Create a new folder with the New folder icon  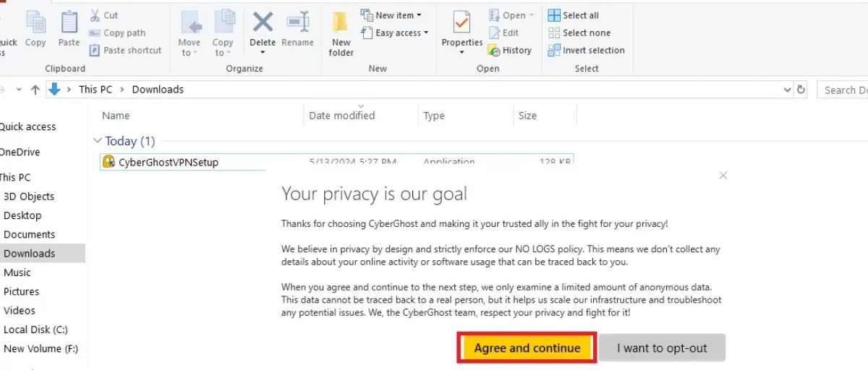(341, 33)
